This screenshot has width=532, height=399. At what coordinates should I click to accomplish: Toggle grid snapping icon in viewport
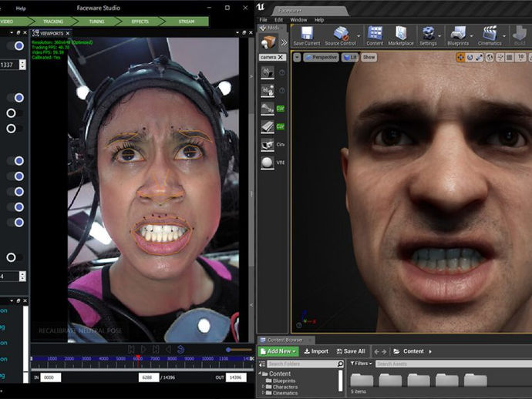pos(510,57)
